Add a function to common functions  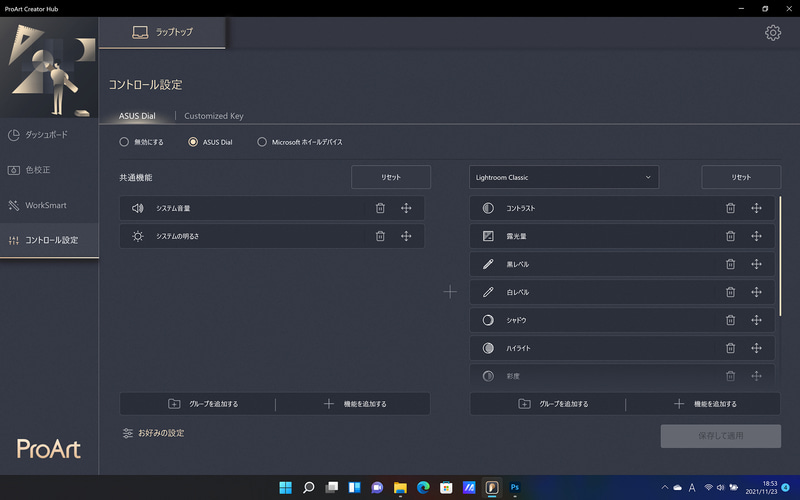pos(355,404)
